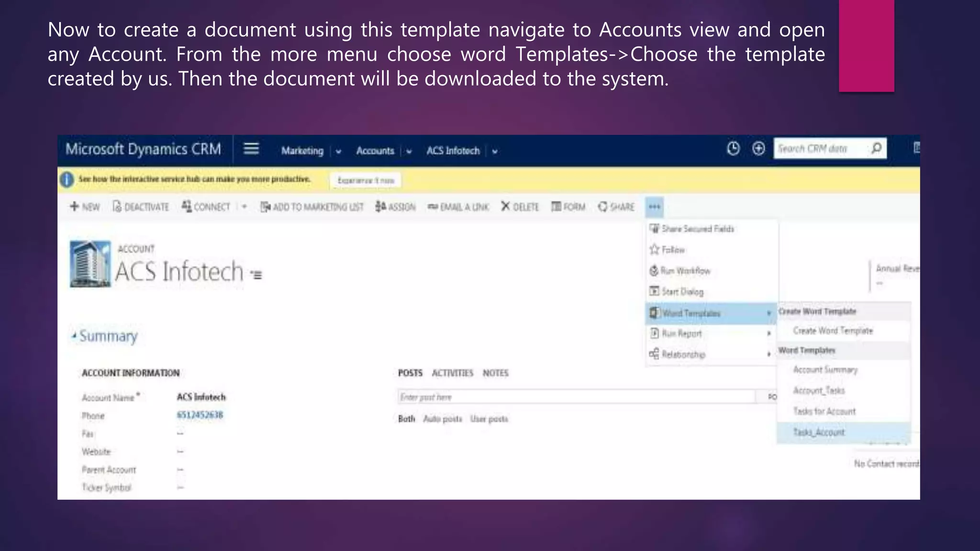The width and height of the screenshot is (980, 551).
Task: Click the Microsoft Dynamics CRM logo text
Action: [x=144, y=149]
